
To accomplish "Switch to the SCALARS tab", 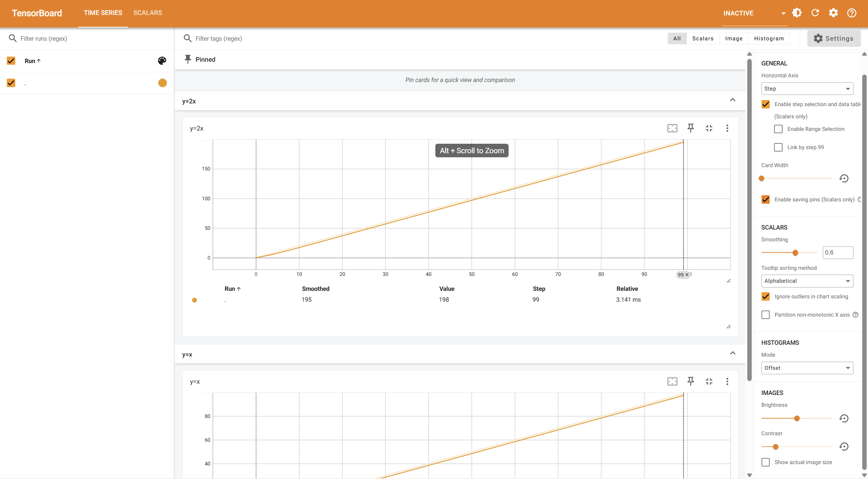I will click(147, 13).
